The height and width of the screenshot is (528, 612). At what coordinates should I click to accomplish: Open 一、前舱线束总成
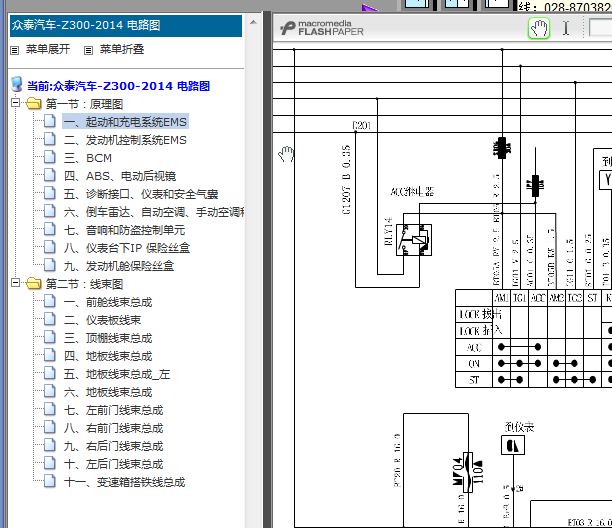(108, 302)
